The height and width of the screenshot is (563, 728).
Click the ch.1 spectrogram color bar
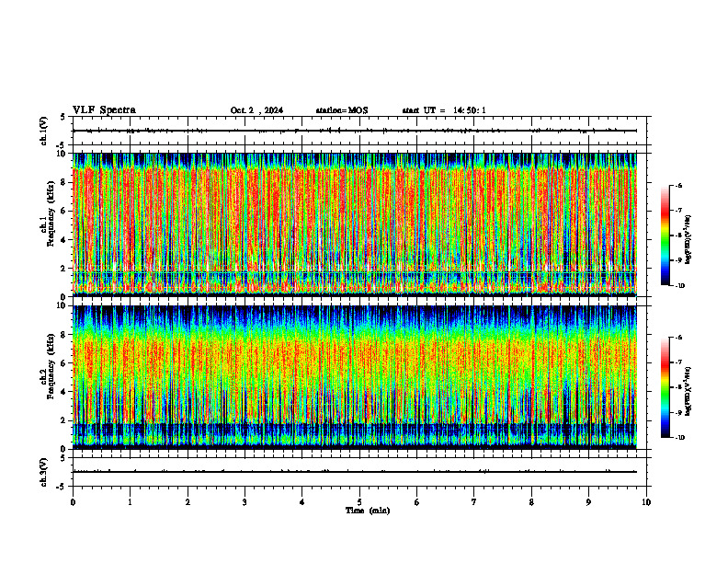point(665,236)
